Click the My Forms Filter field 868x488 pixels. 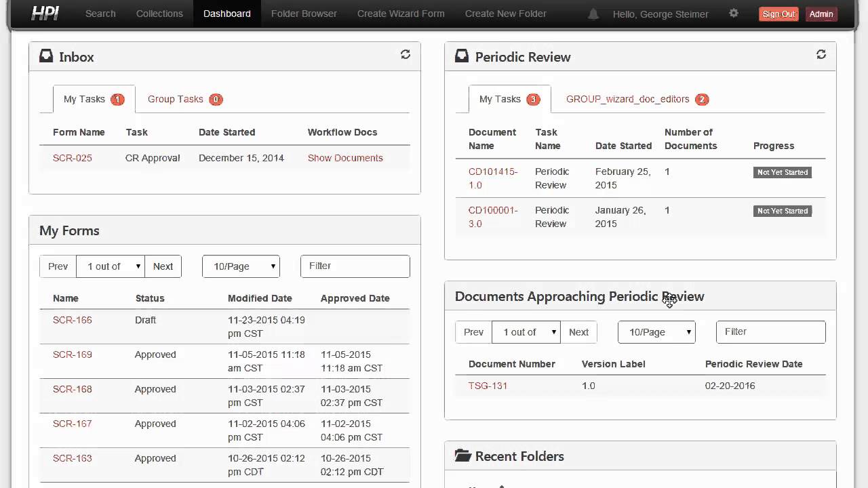tap(355, 266)
